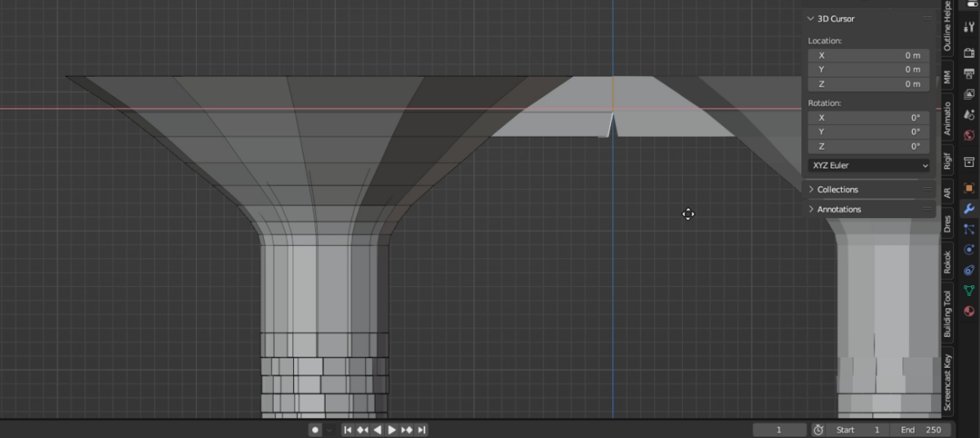The image size is (980, 438).
Task: Switch to the Dres sidebar tab
Action: (947, 224)
